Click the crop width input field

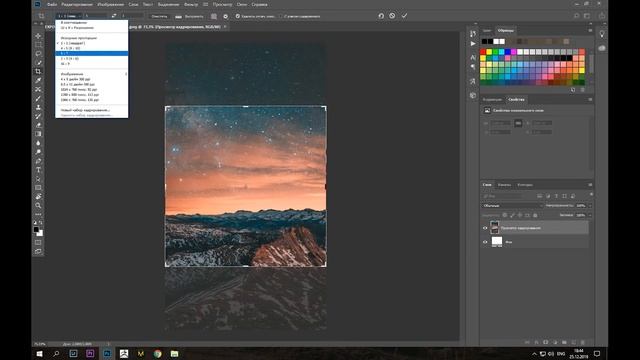[96, 16]
